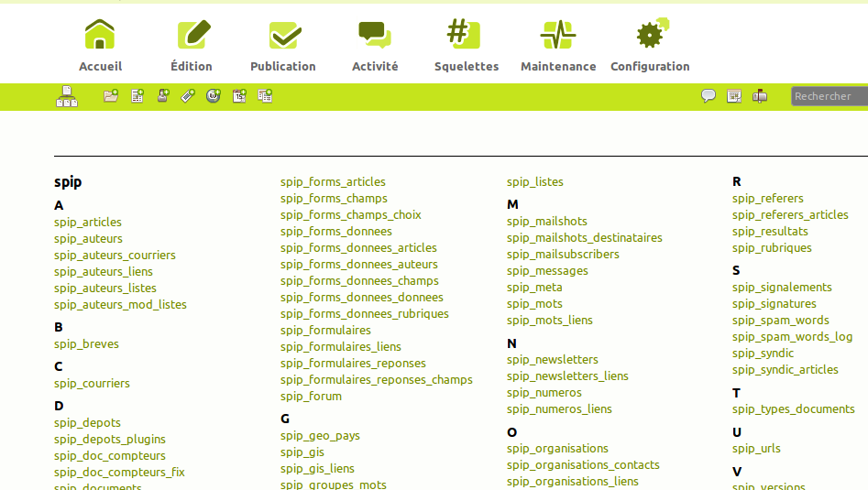
Task: Open the calendar agenda icon
Action: pyautogui.click(x=734, y=95)
